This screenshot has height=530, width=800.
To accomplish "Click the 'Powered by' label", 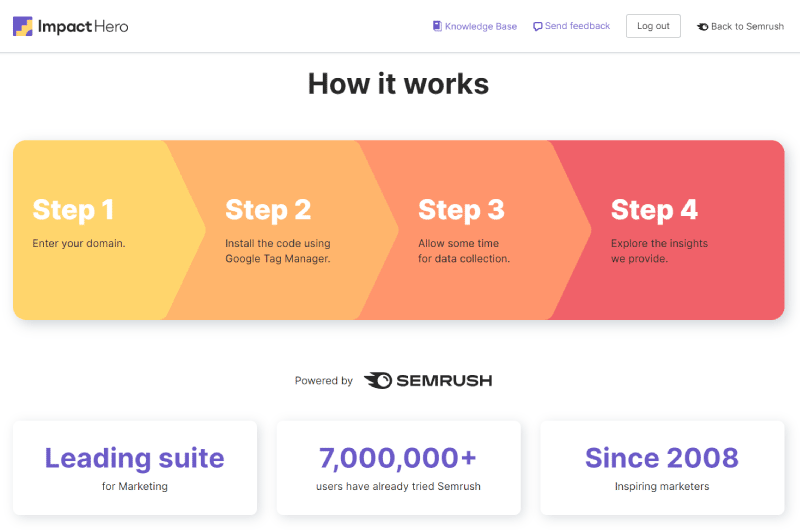I will 323,381.
